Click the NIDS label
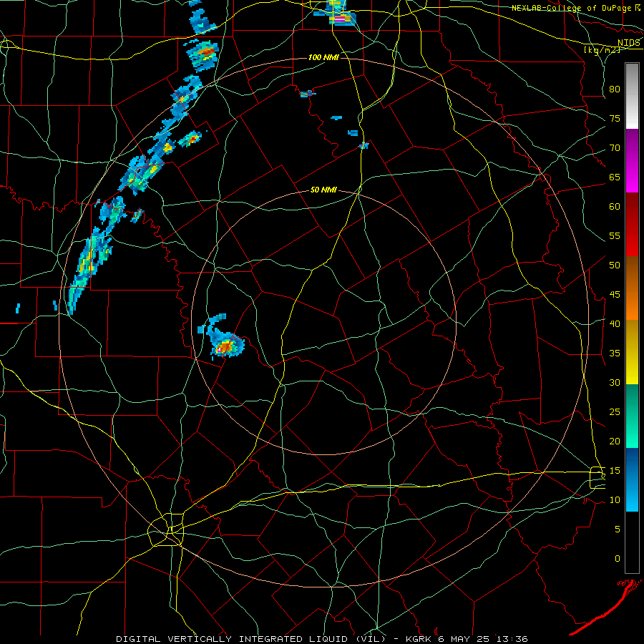The width and height of the screenshot is (644, 644). tap(628, 43)
